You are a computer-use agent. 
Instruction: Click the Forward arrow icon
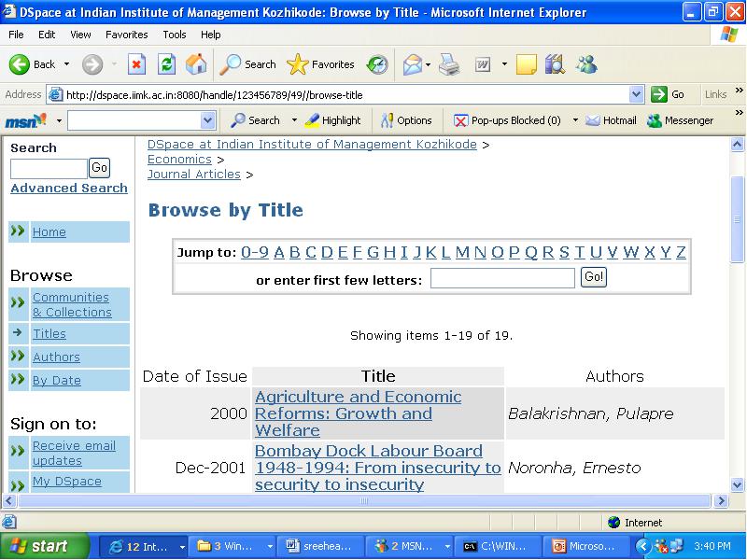click(92, 64)
